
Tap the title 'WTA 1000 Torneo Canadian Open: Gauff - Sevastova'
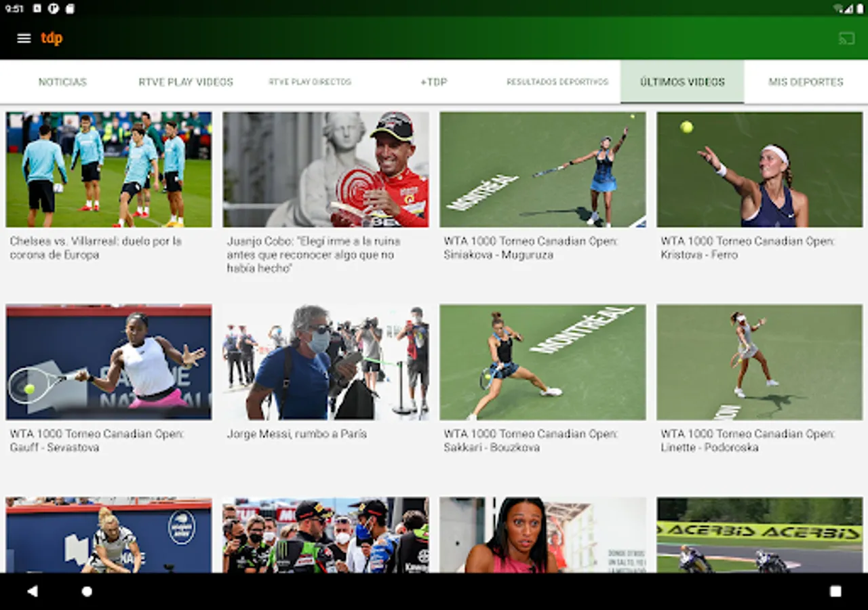pyautogui.click(x=97, y=441)
